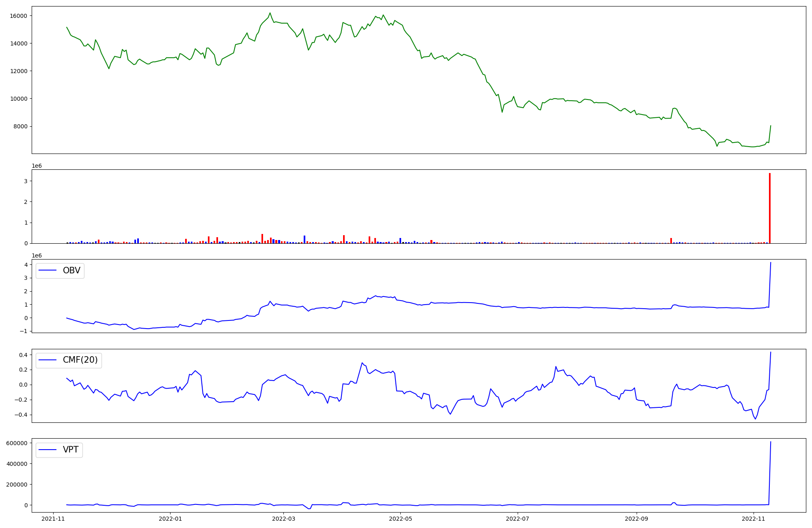The image size is (812, 528).
Task: Click the 8000 price axis tick label
Action: pyautogui.click(x=19, y=126)
